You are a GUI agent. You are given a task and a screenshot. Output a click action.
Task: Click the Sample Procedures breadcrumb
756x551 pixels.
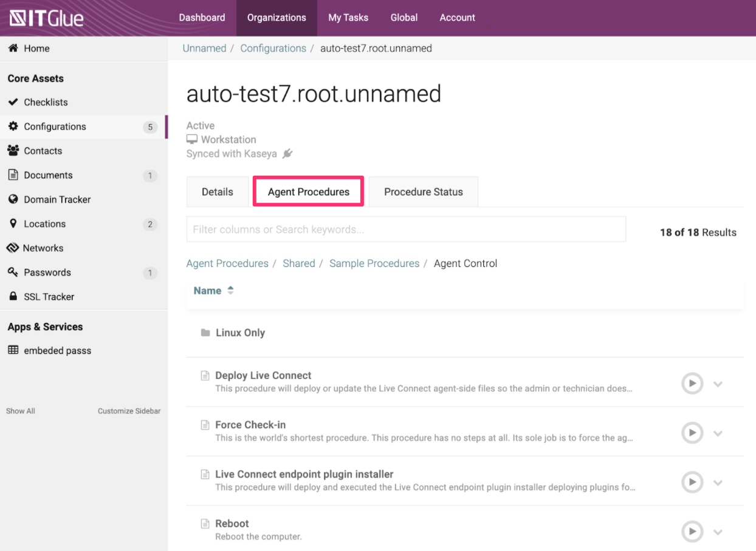pyautogui.click(x=374, y=263)
